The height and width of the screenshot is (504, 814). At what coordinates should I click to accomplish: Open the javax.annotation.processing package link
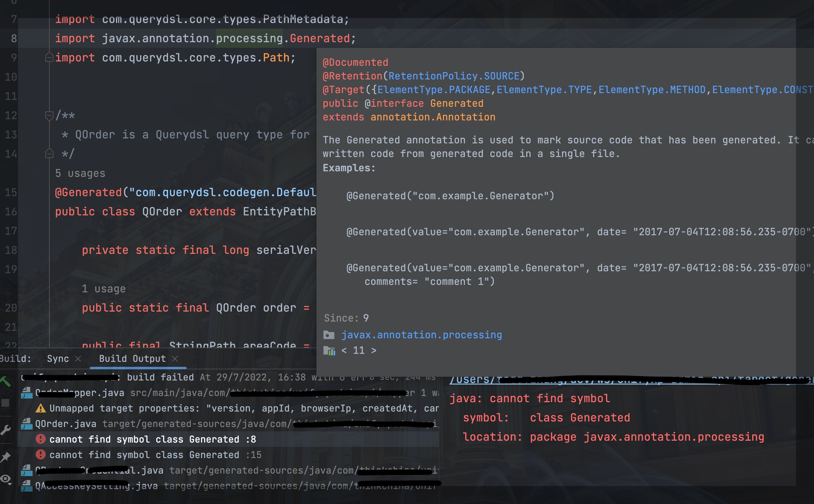(x=421, y=335)
